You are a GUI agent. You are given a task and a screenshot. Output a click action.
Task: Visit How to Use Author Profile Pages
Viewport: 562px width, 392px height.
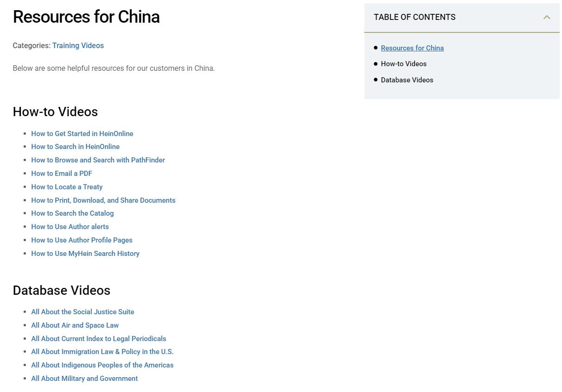pos(81,240)
